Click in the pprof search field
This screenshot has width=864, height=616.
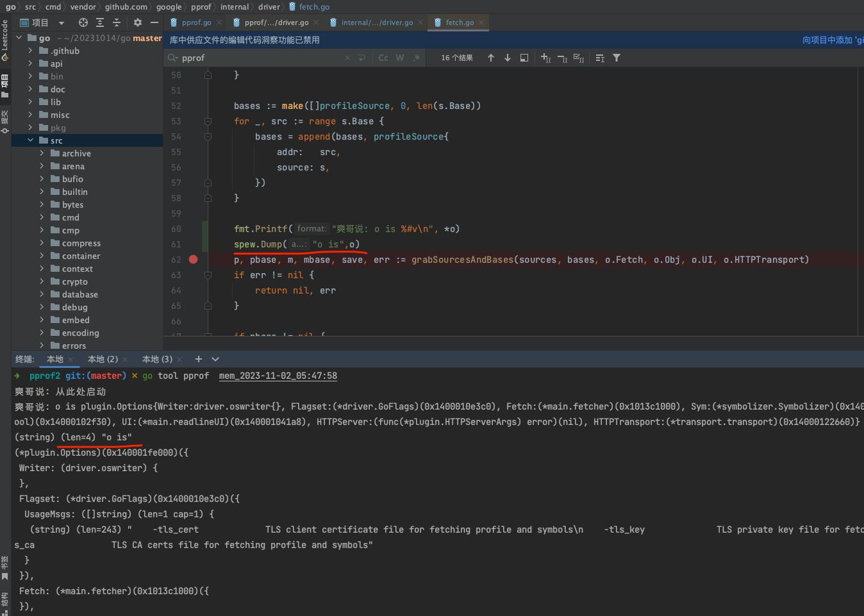tap(256, 58)
